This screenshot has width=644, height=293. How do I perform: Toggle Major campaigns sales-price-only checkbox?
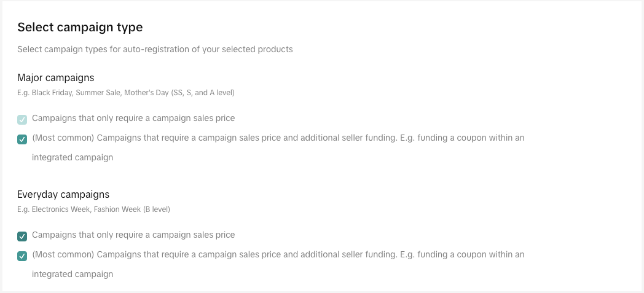22,120
